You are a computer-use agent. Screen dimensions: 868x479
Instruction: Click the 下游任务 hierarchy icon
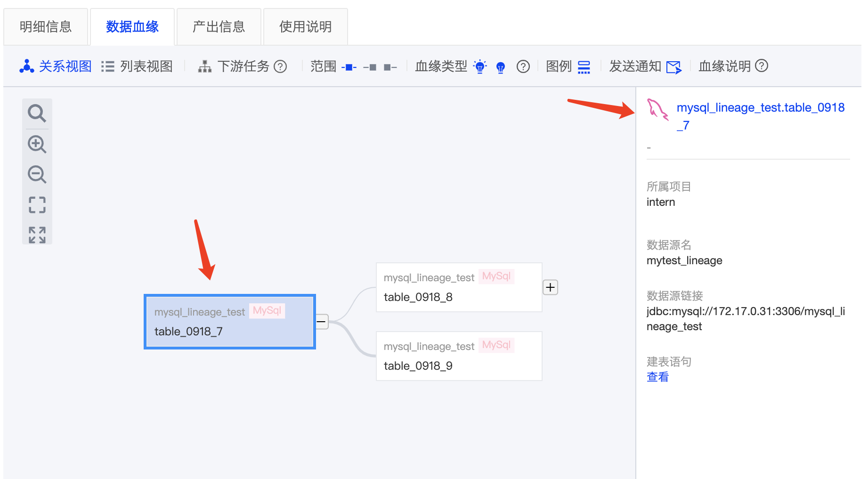point(204,66)
